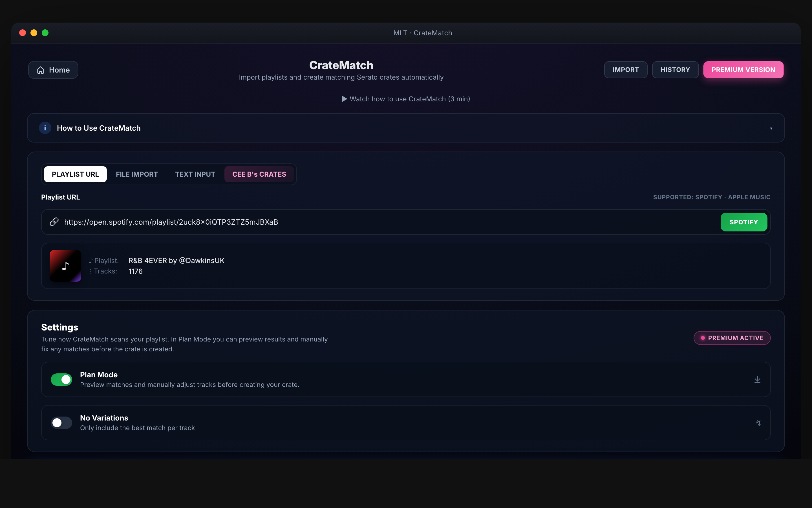Click the info icon in How to Use

pos(45,128)
